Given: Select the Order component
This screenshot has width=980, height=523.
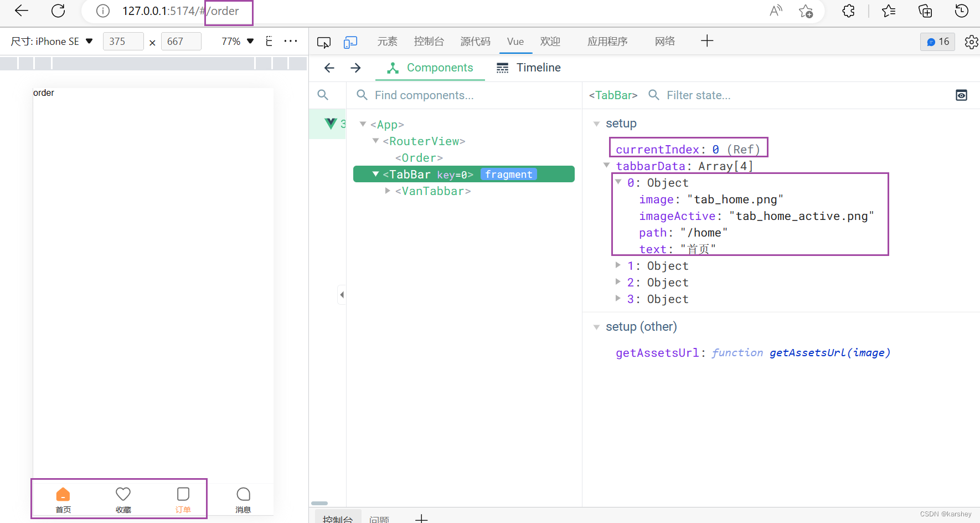Looking at the screenshot, I should pyautogui.click(x=419, y=158).
